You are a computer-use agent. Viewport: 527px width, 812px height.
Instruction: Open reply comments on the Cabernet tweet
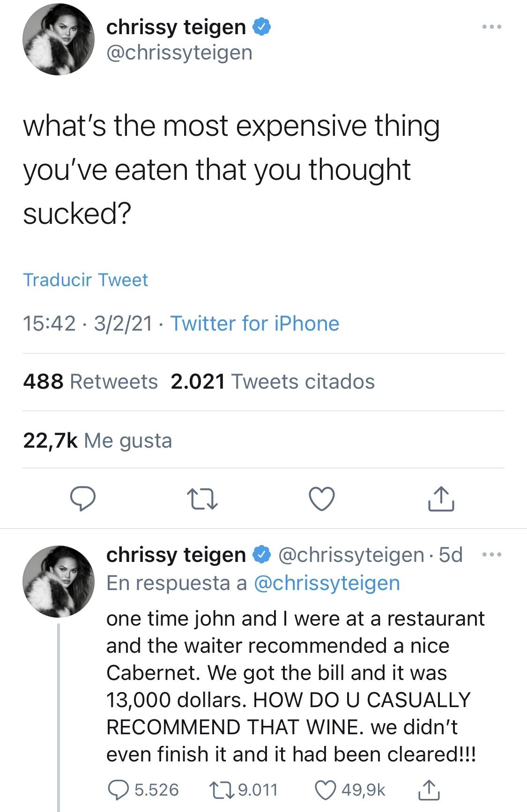(x=119, y=790)
